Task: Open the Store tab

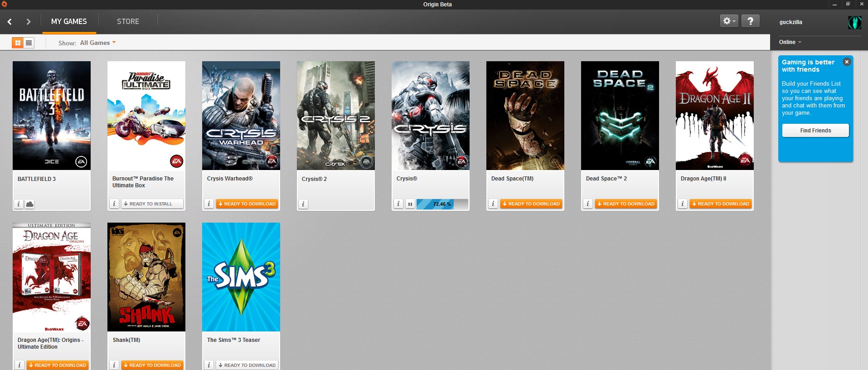Action: pos(128,21)
